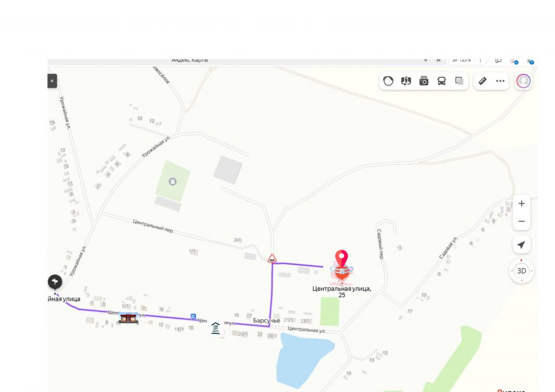555x392 pixels.
Task: Show public transport with bus icon
Action: [441, 81]
